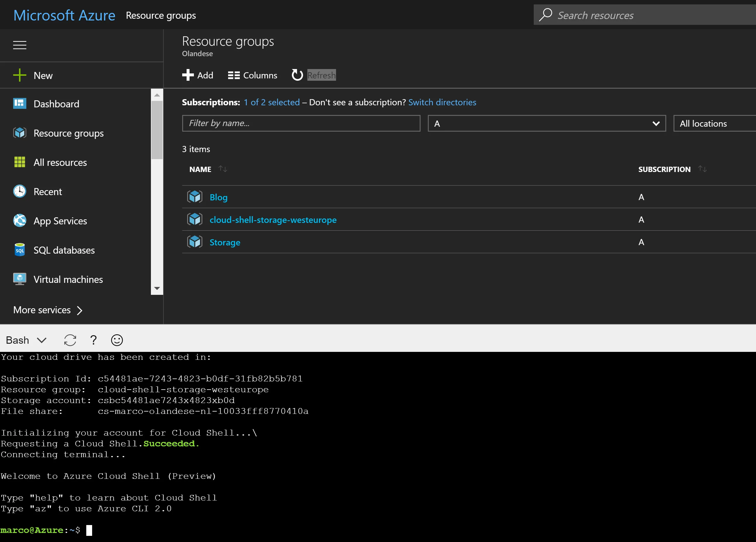Focus the Filter by name input
The height and width of the screenshot is (542, 756).
pyautogui.click(x=301, y=123)
